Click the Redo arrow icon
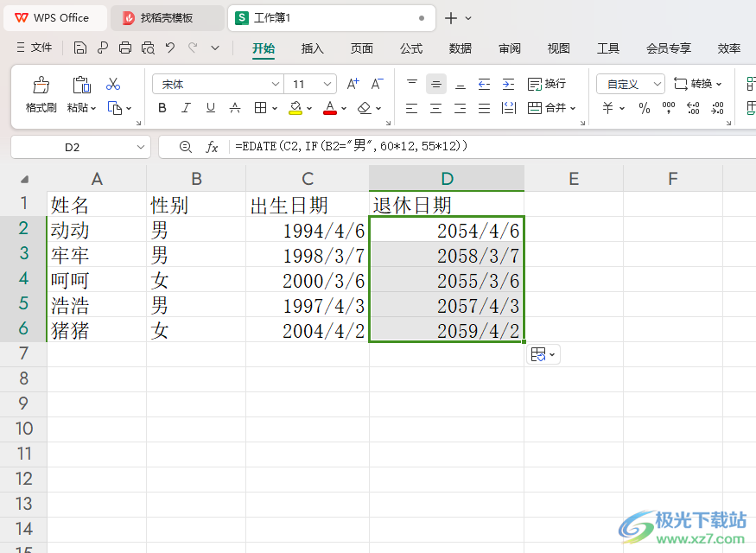 pos(193,48)
